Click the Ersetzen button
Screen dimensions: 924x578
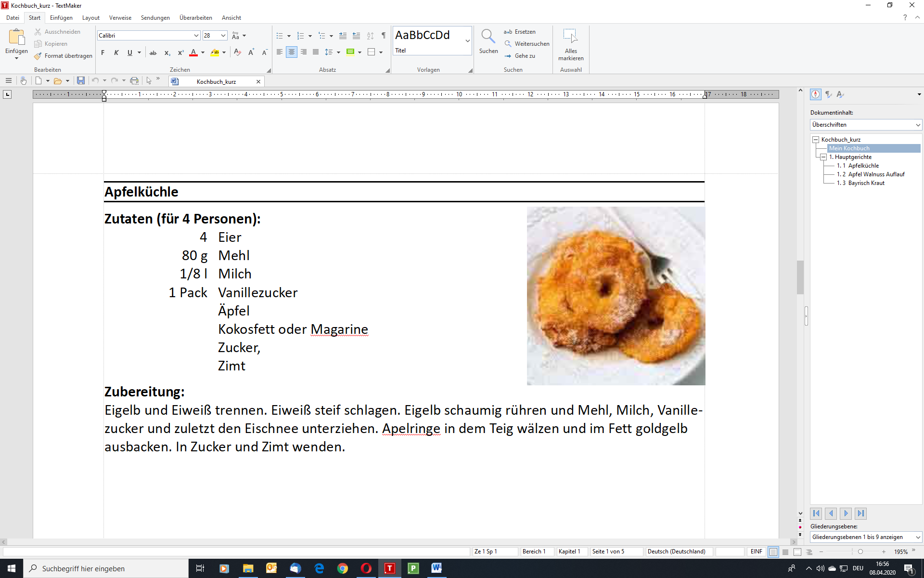520,32
